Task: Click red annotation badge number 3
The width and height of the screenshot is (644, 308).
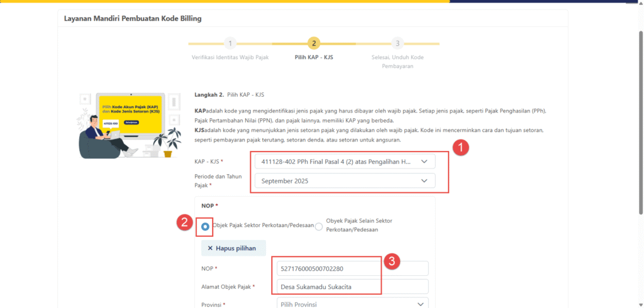Action: point(393,262)
